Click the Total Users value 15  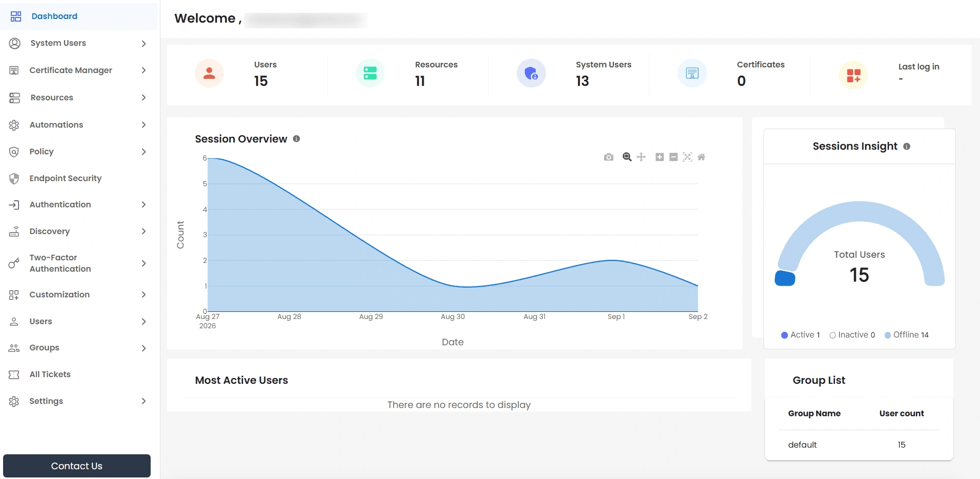pyautogui.click(x=859, y=275)
